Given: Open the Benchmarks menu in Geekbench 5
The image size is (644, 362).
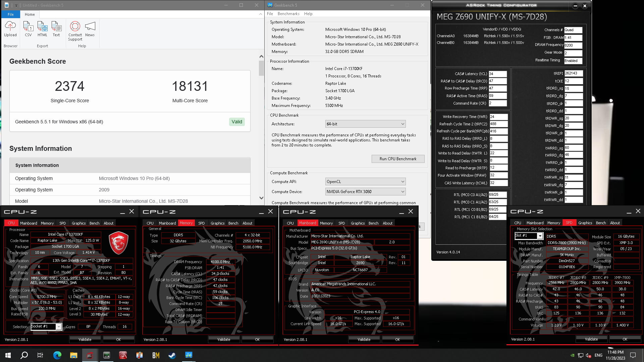Looking at the screenshot, I should pyautogui.click(x=288, y=14).
